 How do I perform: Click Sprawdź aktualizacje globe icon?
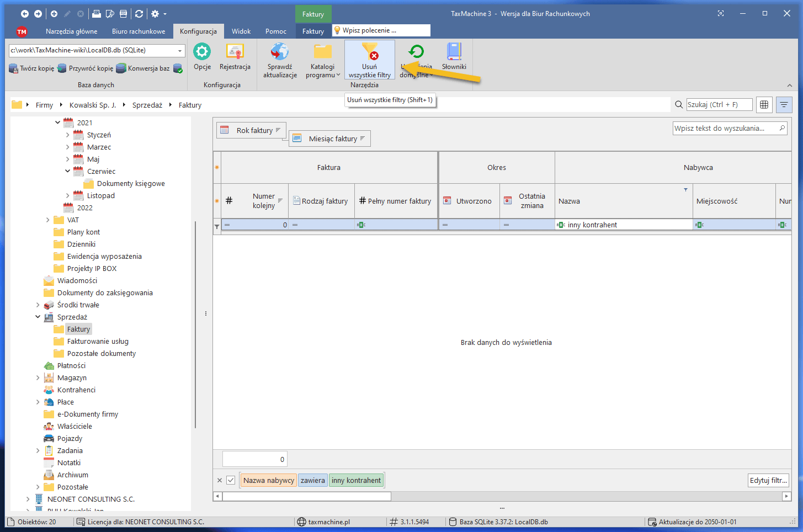[280, 52]
